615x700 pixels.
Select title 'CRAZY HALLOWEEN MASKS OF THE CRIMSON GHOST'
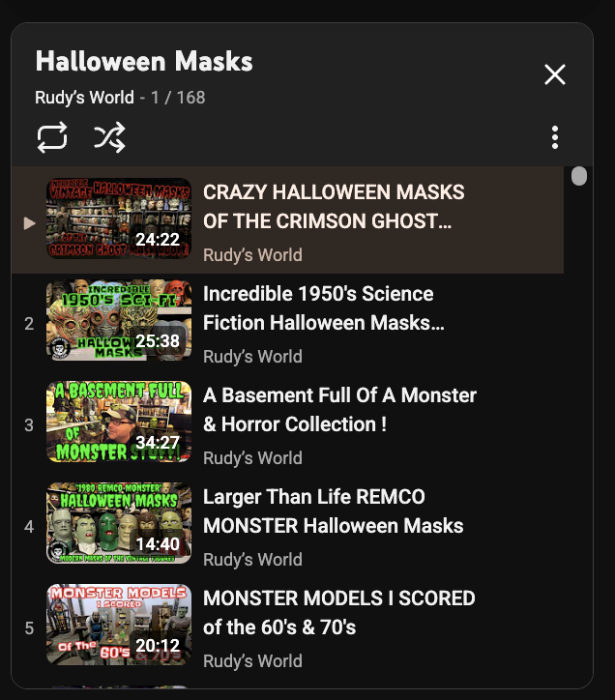coord(334,207)
